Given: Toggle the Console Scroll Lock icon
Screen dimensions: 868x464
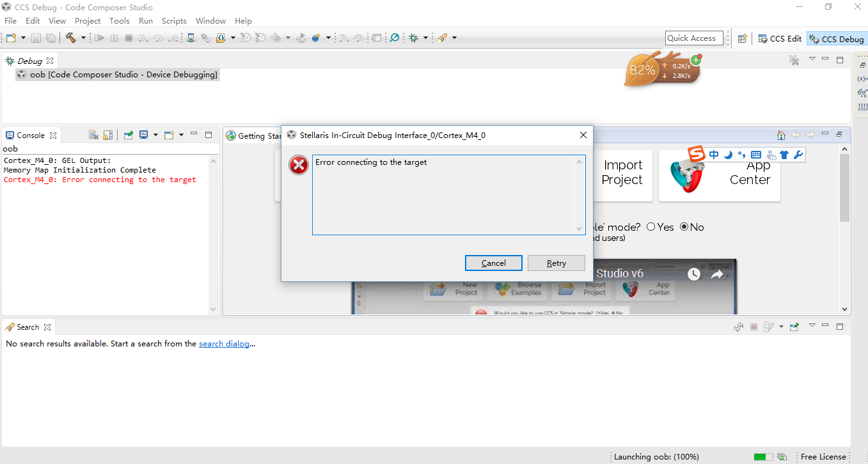Looking at the screenshot, I should (108, 135).
